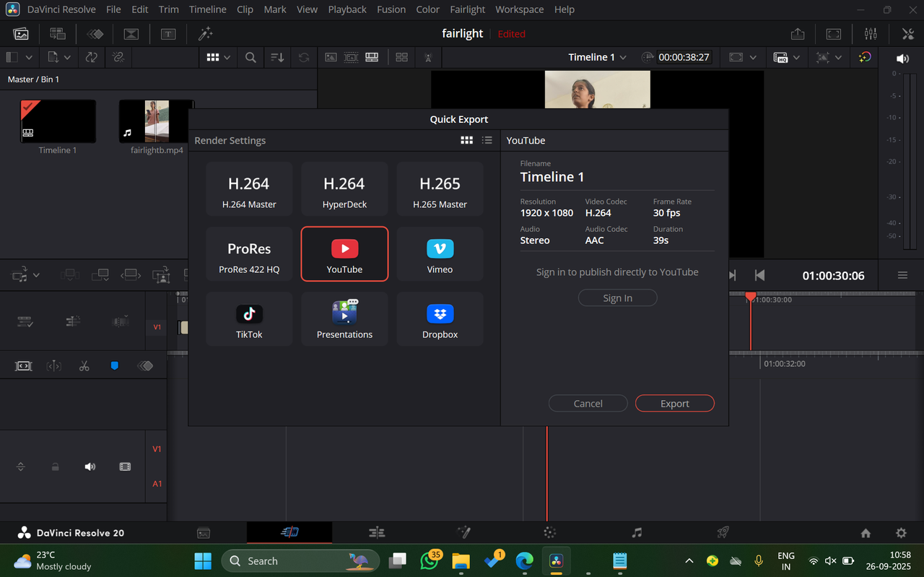924x577 pixels.
Task: Open media pool panel layout dropdown
Action: (29, 57)
